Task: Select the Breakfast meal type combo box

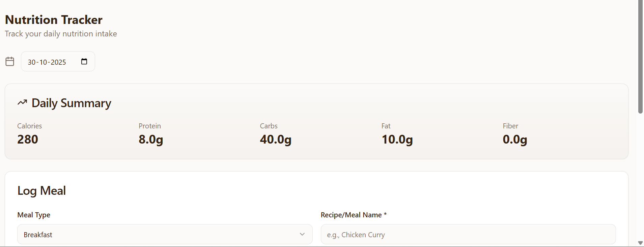Action: click(x=159, y=234)
